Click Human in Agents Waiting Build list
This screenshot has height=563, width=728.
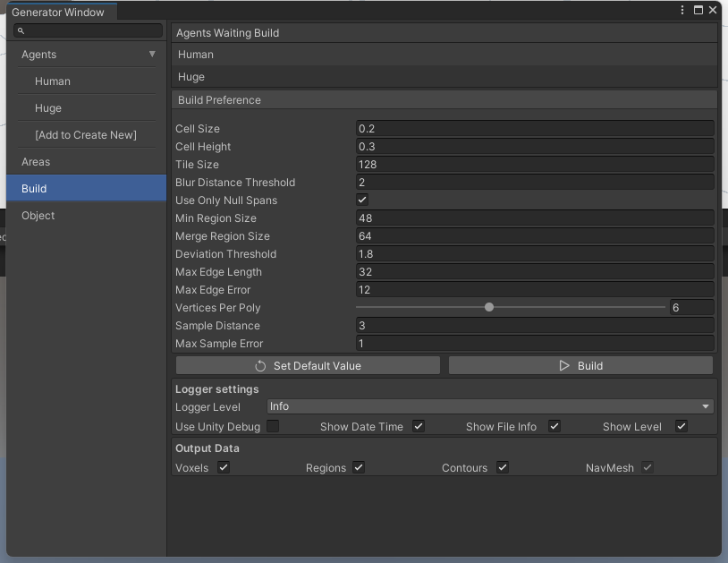(x=444, y=55)
